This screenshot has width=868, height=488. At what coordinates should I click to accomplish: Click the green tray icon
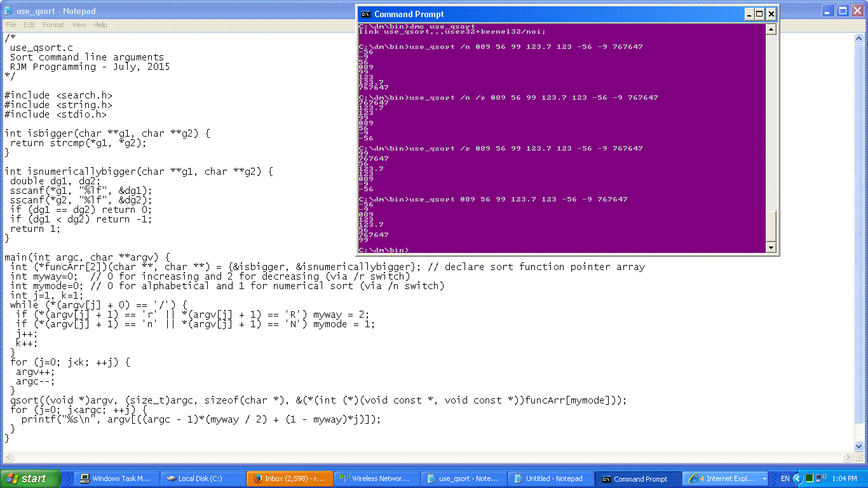click(810, 478)
